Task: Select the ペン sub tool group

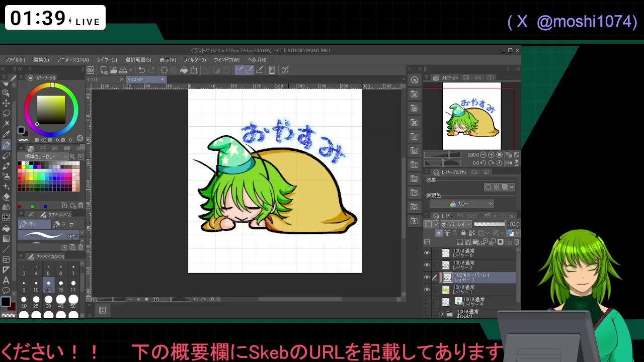Action: tap(34, 224)
